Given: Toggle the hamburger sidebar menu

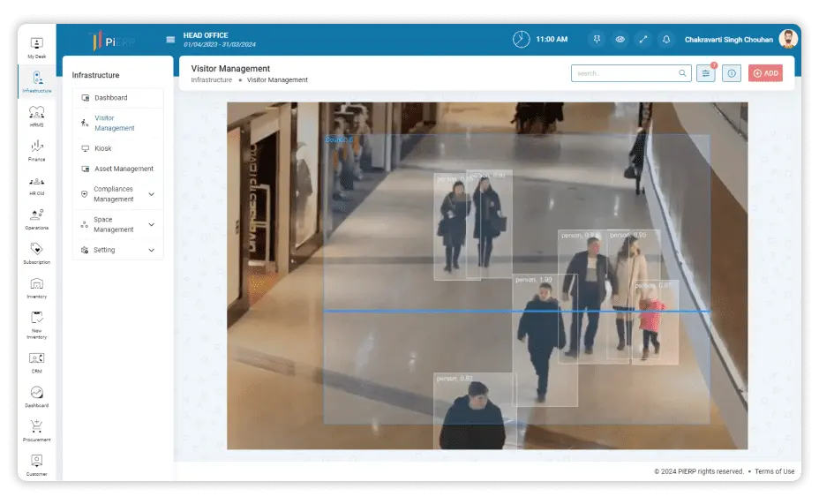Looking at the screenshot, I should click(170, 40).
